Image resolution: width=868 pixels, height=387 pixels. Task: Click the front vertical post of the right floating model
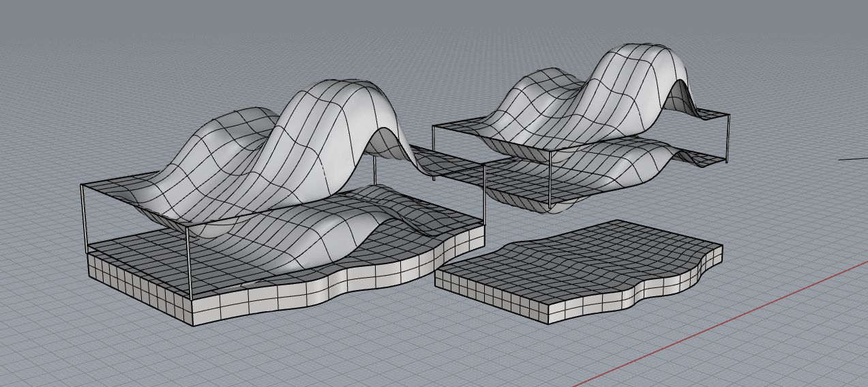[550, 179]
